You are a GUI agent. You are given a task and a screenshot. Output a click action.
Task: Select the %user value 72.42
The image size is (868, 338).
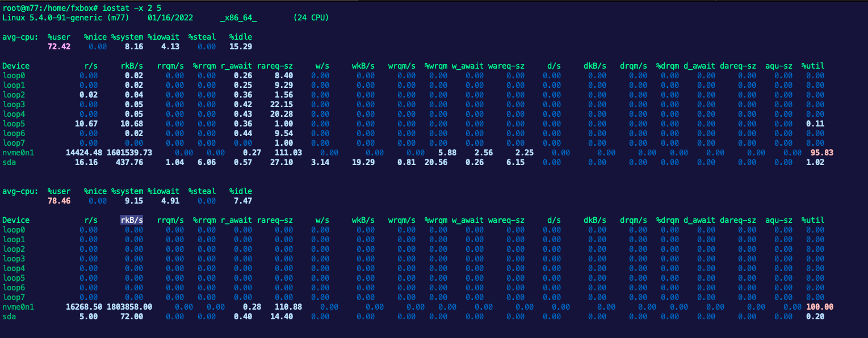(59, 46)
